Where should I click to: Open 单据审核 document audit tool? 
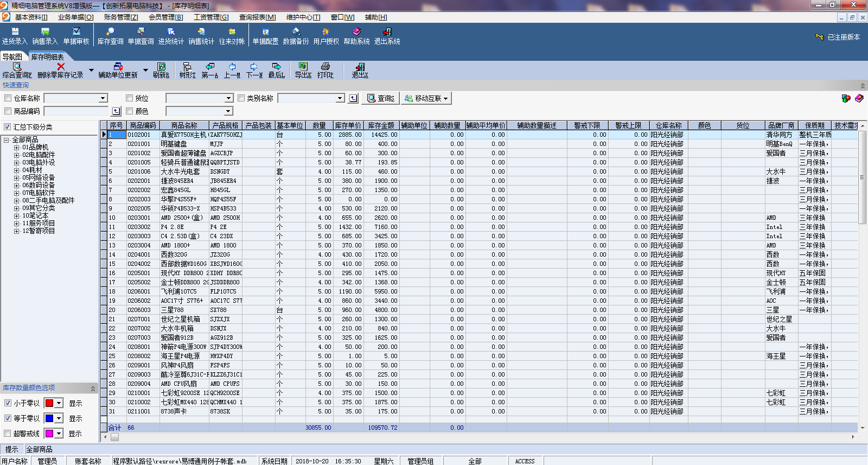[76, 36]
